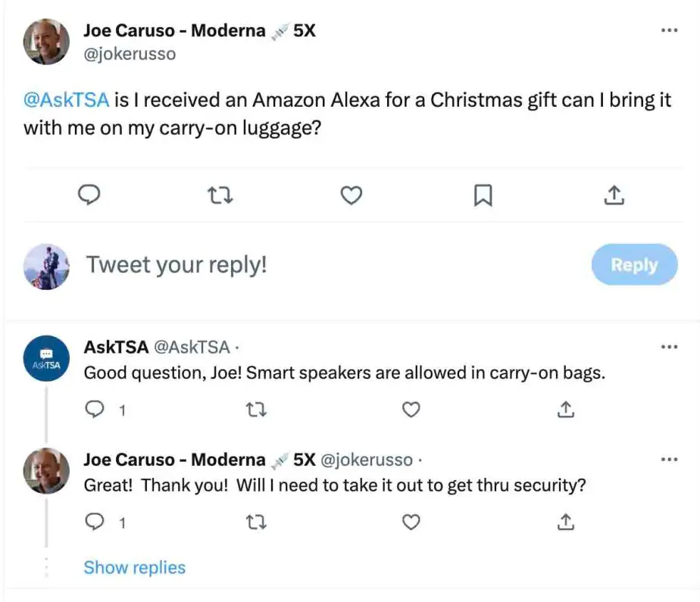Open the more options menu on AskTSA's reply
700x602 pixels.
click(670, 346)
